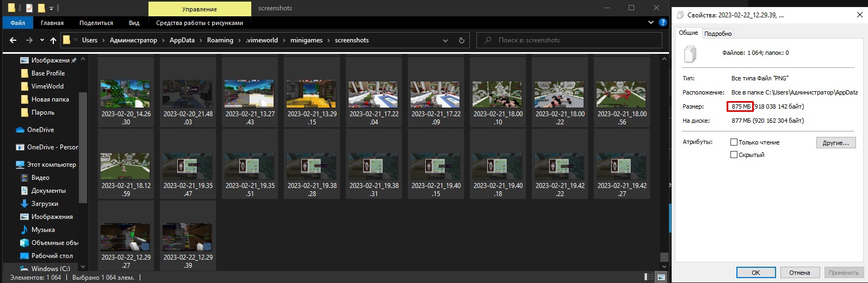
Task: Enable the Только чтение attribute checkbox
Action: (734, 142)
